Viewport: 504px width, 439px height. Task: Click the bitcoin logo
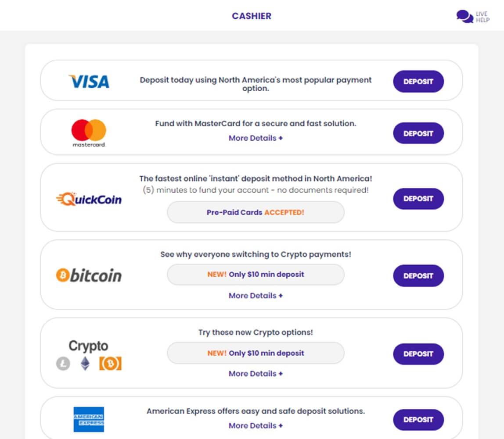pos(89,275)
